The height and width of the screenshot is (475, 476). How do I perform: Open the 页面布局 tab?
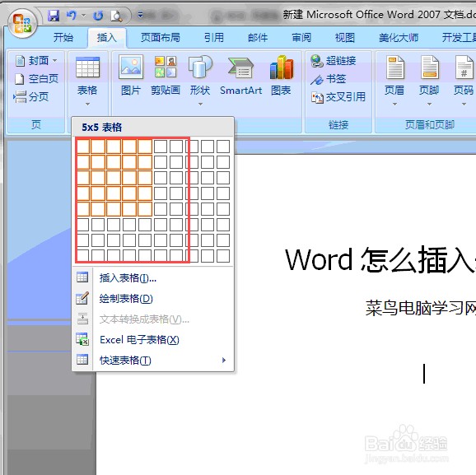[161, 38]
